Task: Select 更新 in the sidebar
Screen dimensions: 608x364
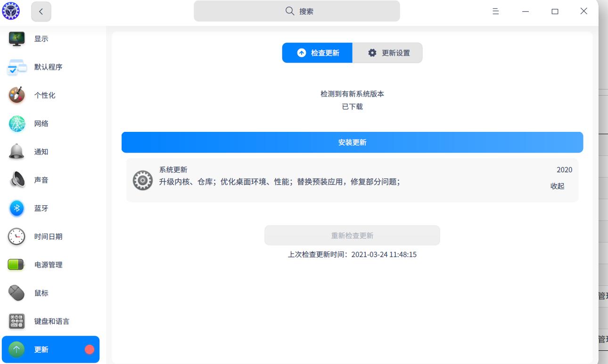Action: pyautogui.click(x=51, y=349)
